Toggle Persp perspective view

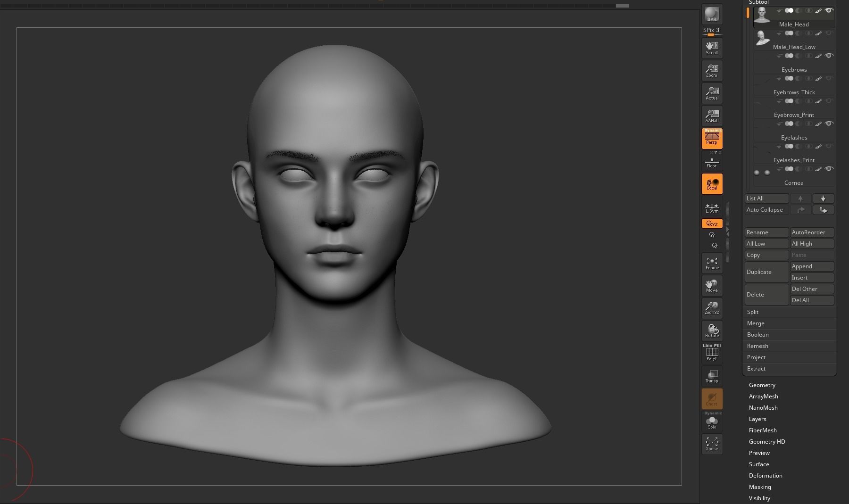712,138
